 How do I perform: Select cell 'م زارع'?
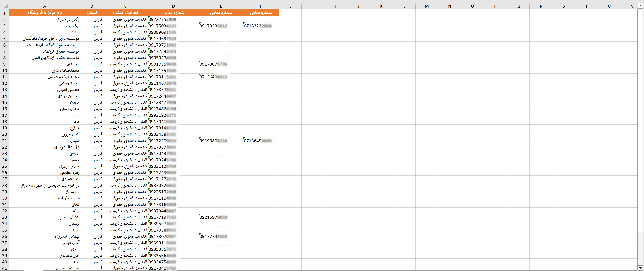(x=44, y=128)
